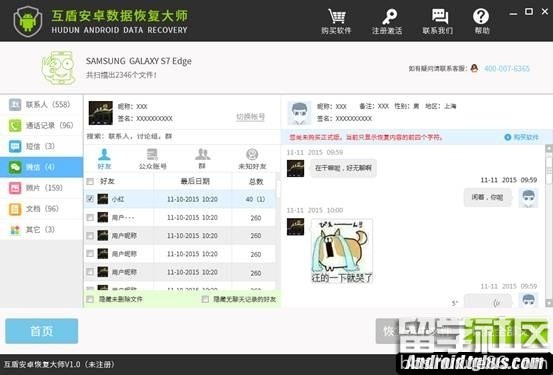Click the 切换账号 link
This screenshot has height=375, width=553.
(250, 117)
